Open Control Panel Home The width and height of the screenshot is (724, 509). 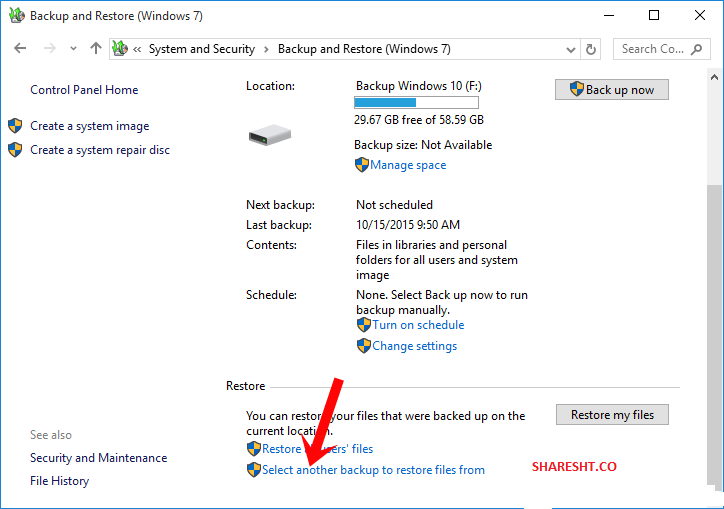tap(84, 90)
